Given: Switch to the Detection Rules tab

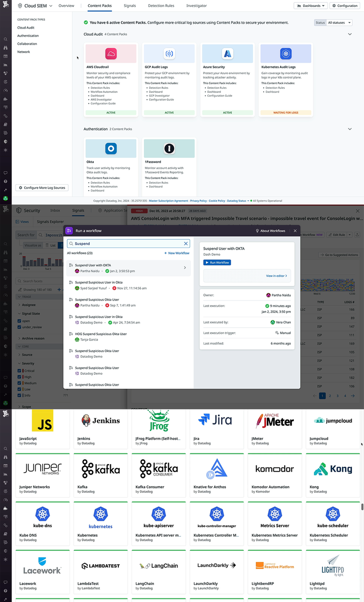Looking at the screenshot, I should [x=161, y=6].
